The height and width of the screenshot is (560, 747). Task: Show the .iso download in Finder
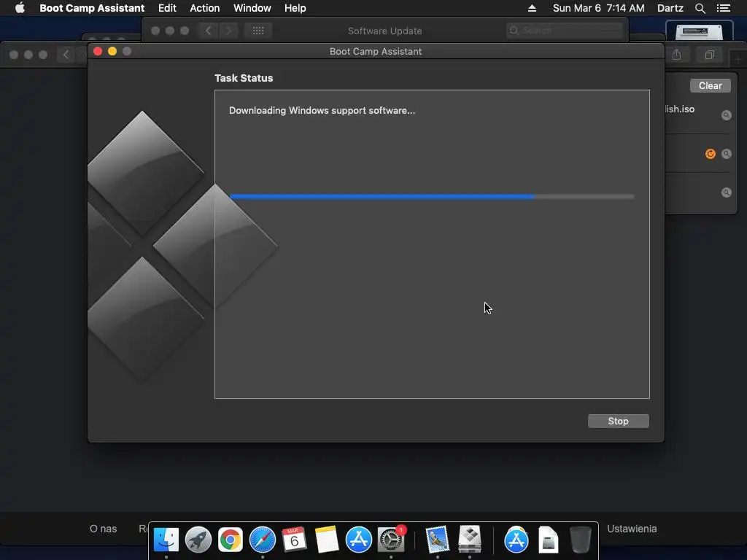click(726, 115)
